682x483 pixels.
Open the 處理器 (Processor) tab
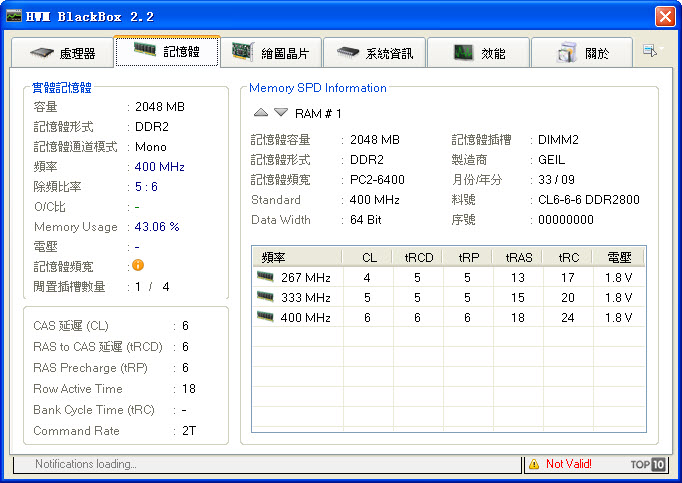(63, 53)
